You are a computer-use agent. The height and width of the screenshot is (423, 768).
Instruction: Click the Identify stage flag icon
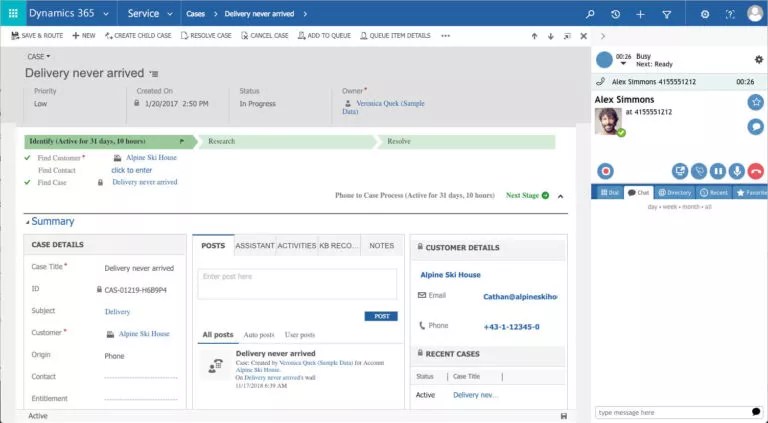[182, 141]
